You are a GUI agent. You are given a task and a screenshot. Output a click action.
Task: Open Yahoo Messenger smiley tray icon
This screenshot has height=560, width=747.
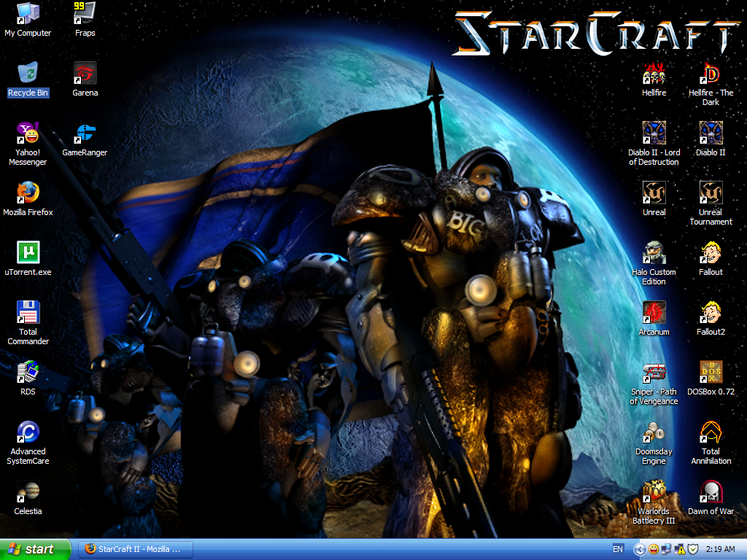(x=654, y=550)
